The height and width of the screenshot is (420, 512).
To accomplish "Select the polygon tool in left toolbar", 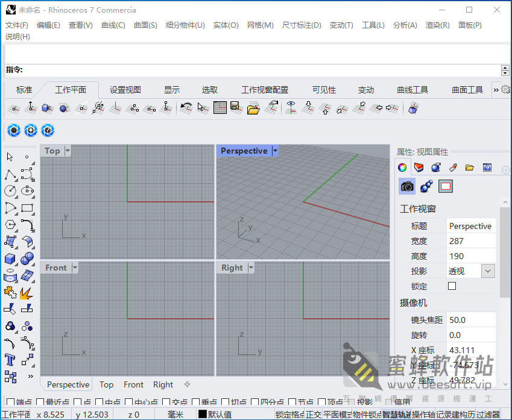I will pos(10,225).
